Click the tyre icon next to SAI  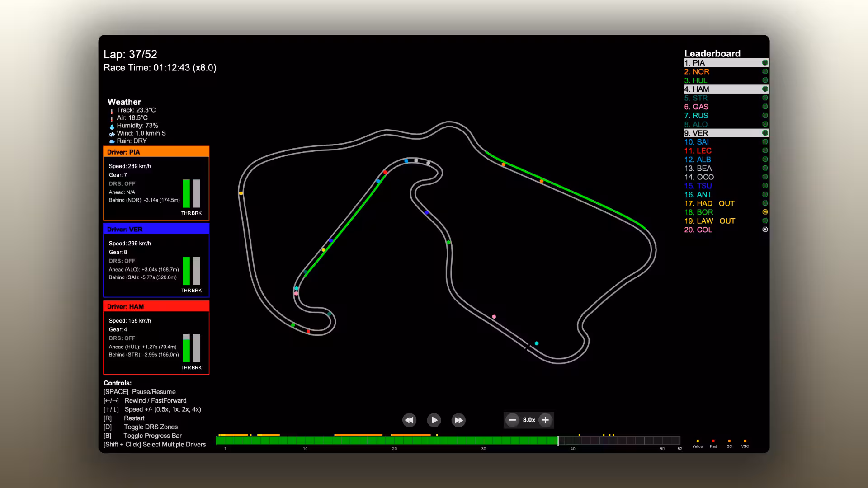click(x=765, y=142)
